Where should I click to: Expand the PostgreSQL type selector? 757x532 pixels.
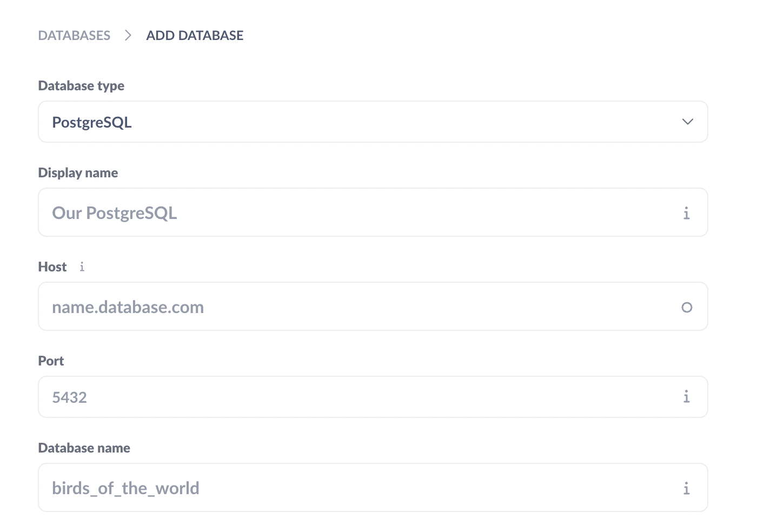point(373,122)
